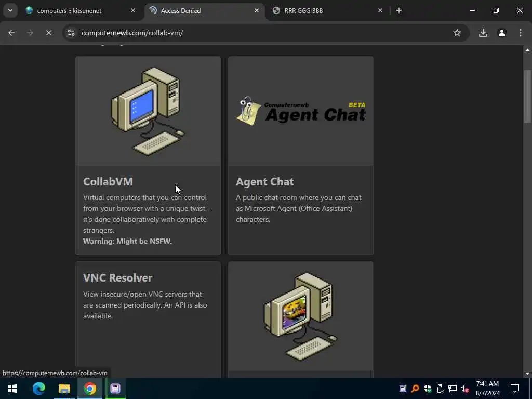Open network status tray icon
The image size is (532, 399).
coord(453,389)
